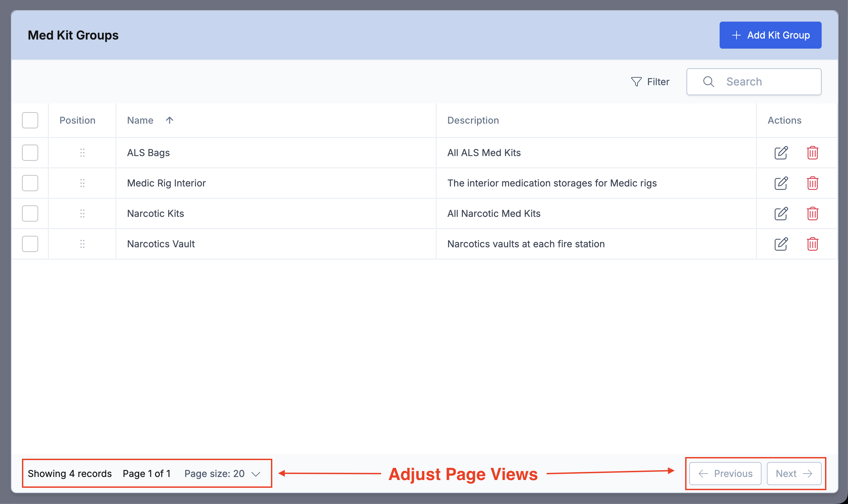This screenshot has height=504, width=848.
Task: Grab the Medic Rig Interior drag handle
Action: click(x=82, y=183)
